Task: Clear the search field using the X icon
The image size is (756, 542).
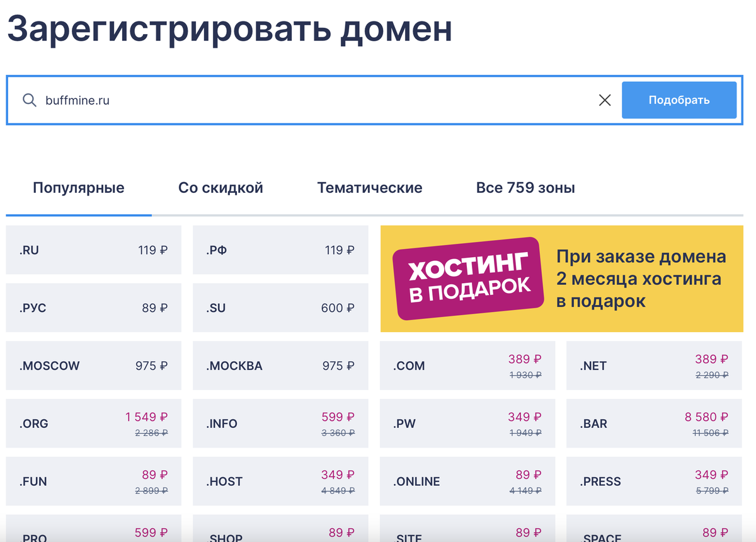Action: coord(604,100)
